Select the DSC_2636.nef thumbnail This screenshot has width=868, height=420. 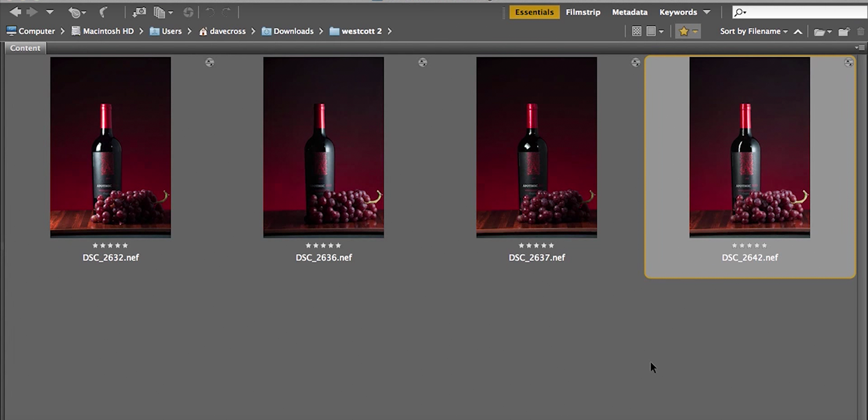coord(323,146)
